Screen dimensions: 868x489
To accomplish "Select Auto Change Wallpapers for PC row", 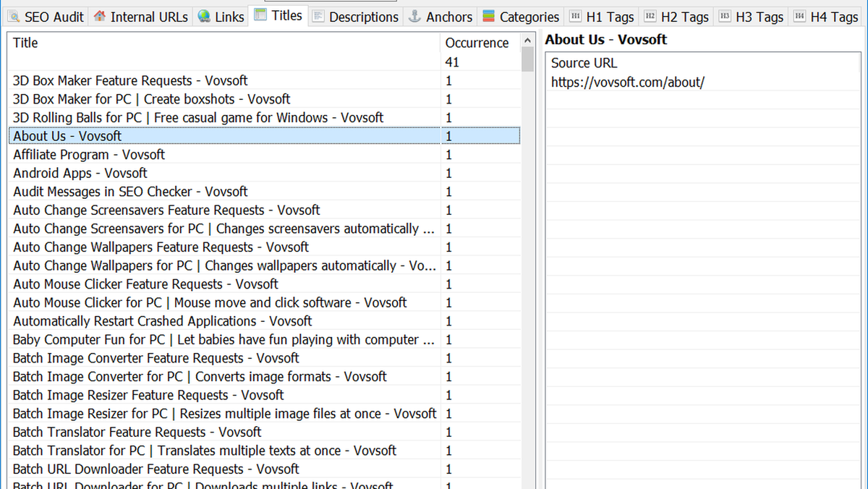I will pos(264,265).
